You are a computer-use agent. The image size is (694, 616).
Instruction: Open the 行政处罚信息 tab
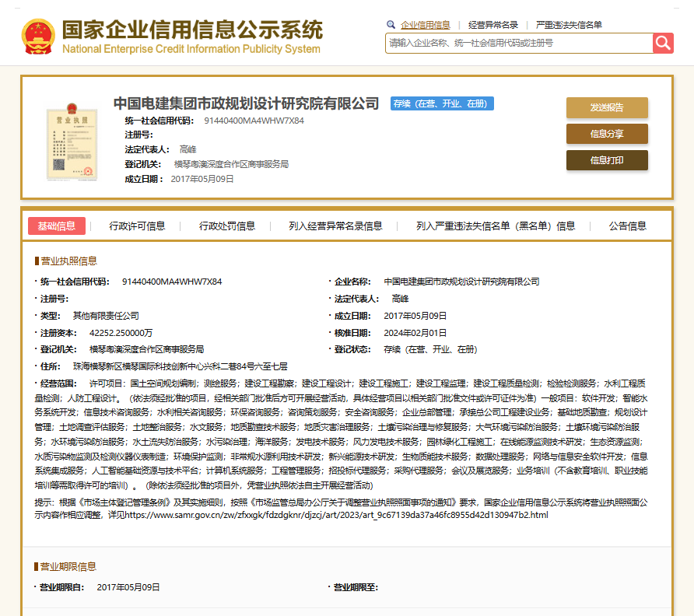click(227, 226)
